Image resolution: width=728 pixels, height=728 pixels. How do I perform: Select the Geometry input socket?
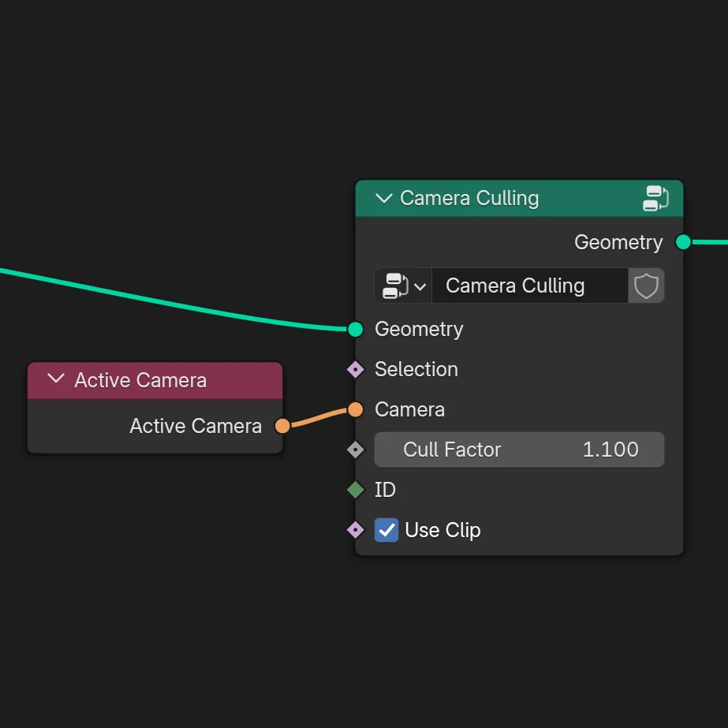[356, 329]
